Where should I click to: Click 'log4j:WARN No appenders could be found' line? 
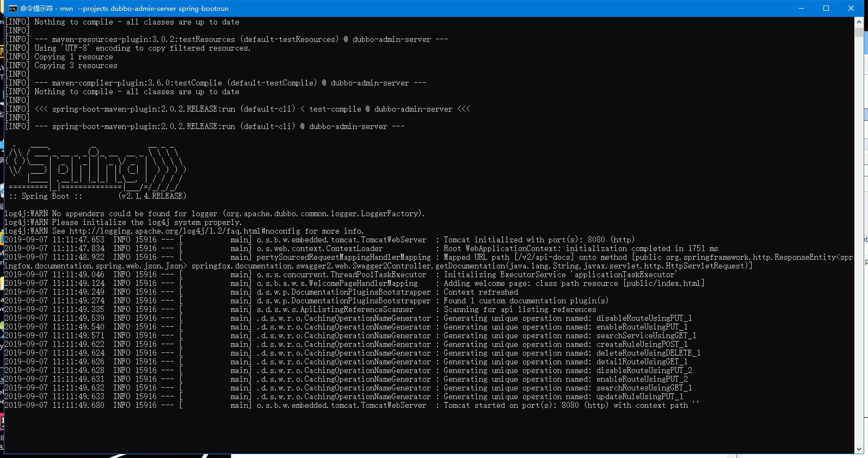coord(214,213)
